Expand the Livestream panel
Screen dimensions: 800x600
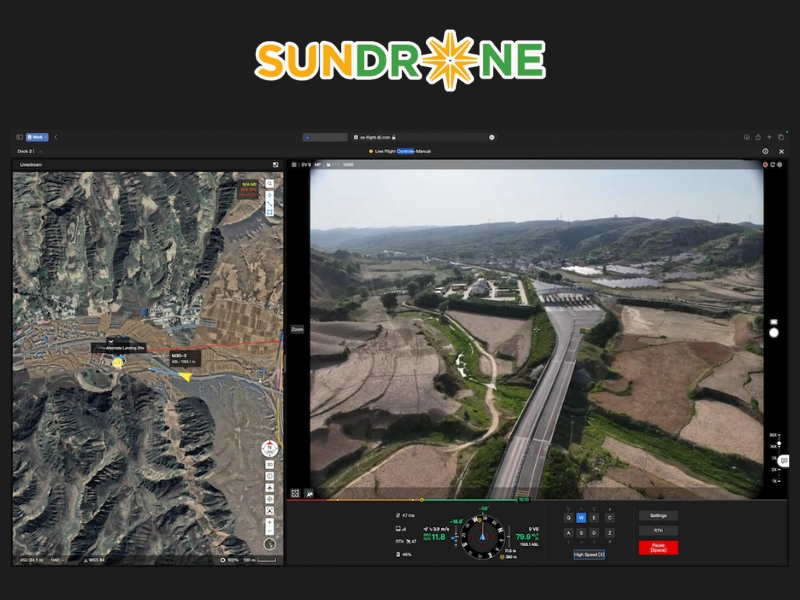pyautogui.click(x=276, y=165)
